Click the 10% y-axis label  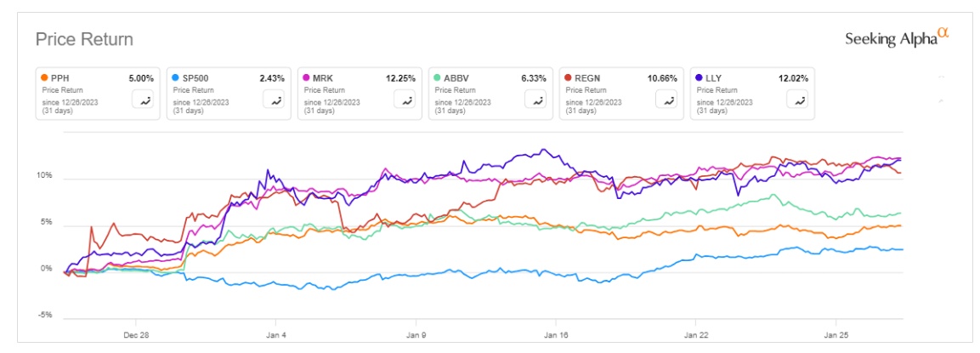[x=43, y=177]
